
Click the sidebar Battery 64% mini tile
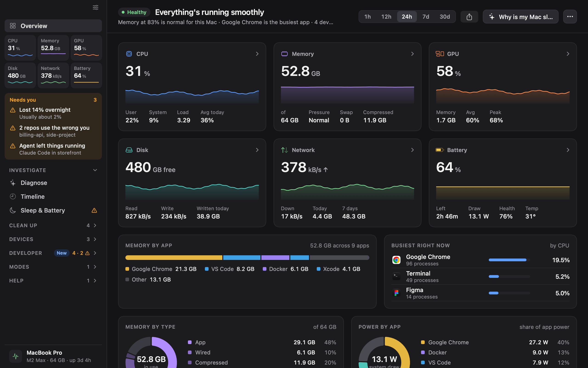[86, 75]
